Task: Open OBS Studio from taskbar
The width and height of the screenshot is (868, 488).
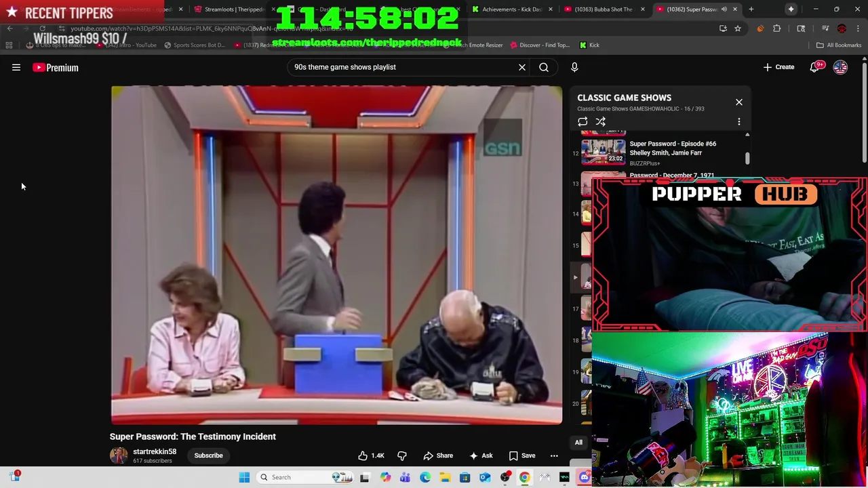Action: [505, 477]
